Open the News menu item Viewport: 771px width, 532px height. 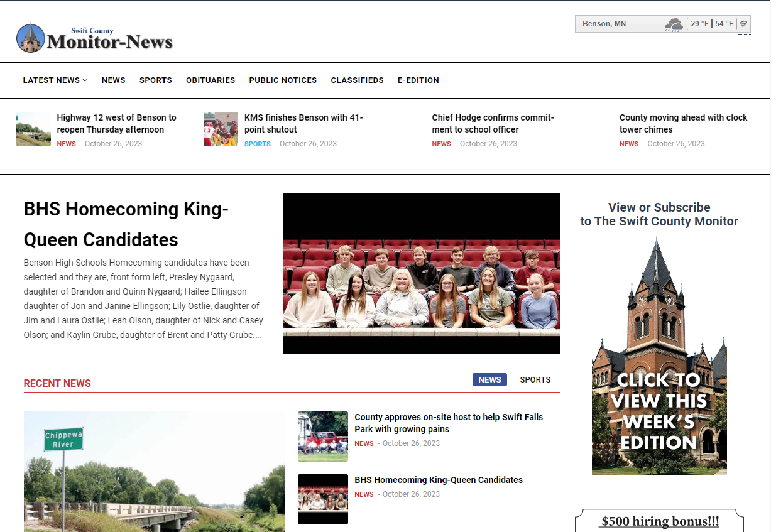(x=114, y=80)
